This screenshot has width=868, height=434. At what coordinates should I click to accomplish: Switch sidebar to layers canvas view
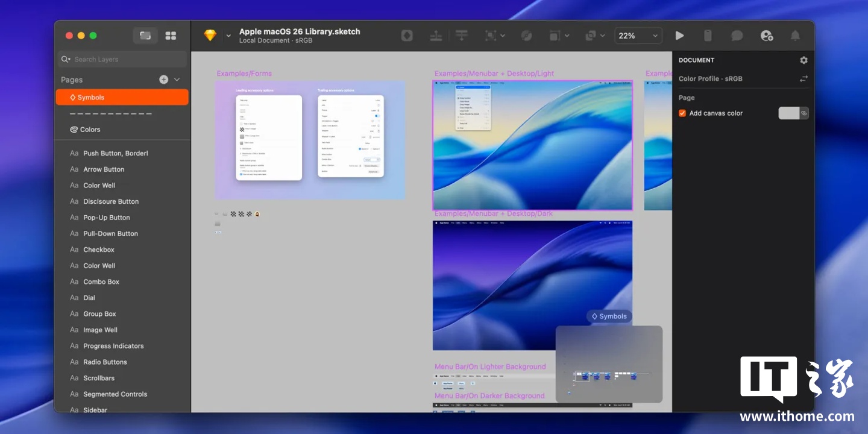coord(145,36)
